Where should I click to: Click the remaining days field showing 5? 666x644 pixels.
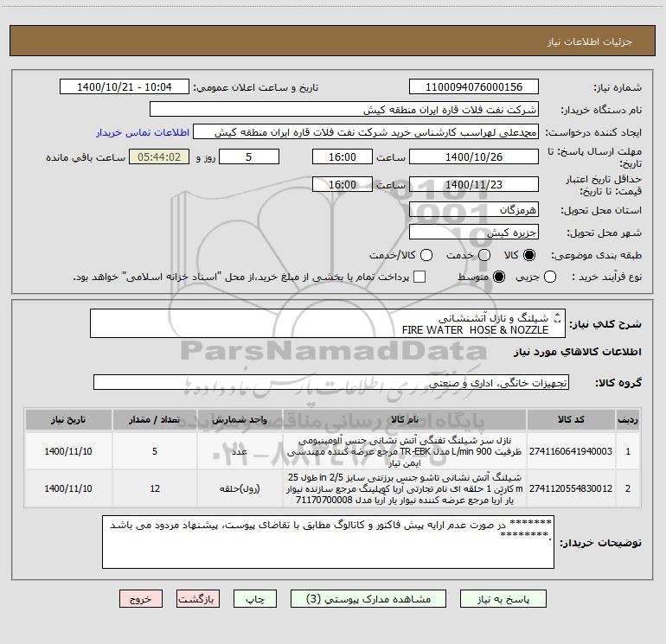point(249,156)
